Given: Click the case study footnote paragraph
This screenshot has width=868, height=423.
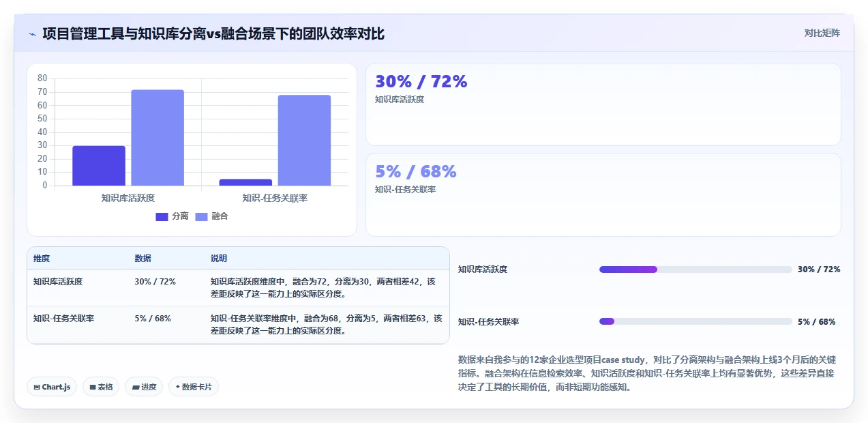Looking at the screenshot, I should [x=647, y=373].
